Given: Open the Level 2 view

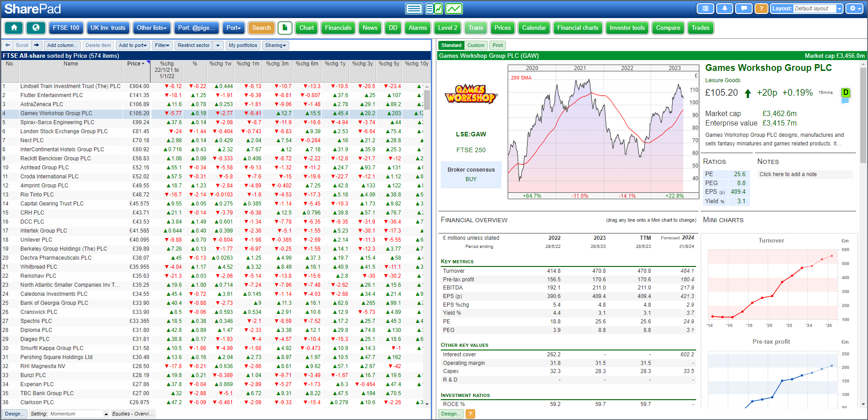Looking at the screenshot, I should (x=448, y=28).
